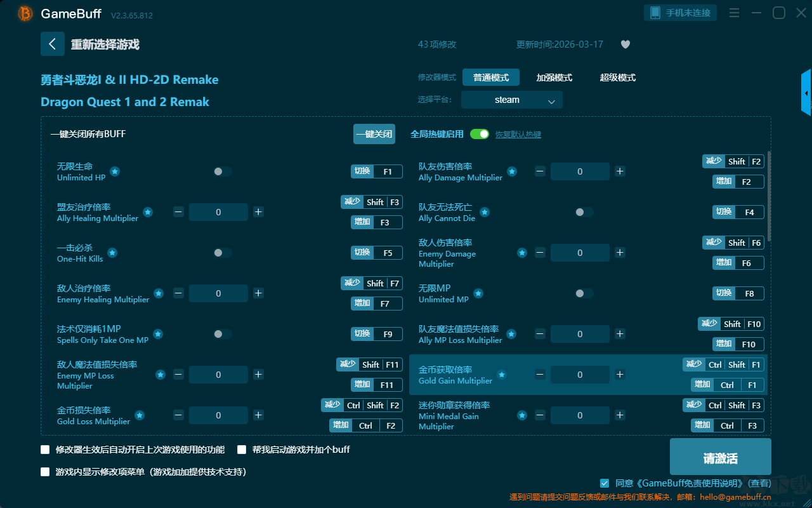Click the star icon next to Ally Damage Multiplier
Viewport: 812px width, 508px height.
[512, 171]
